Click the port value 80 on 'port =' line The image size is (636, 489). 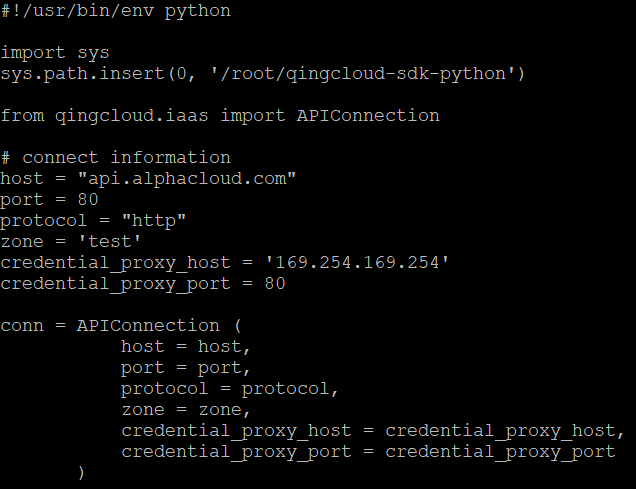(x=88, y=199)
